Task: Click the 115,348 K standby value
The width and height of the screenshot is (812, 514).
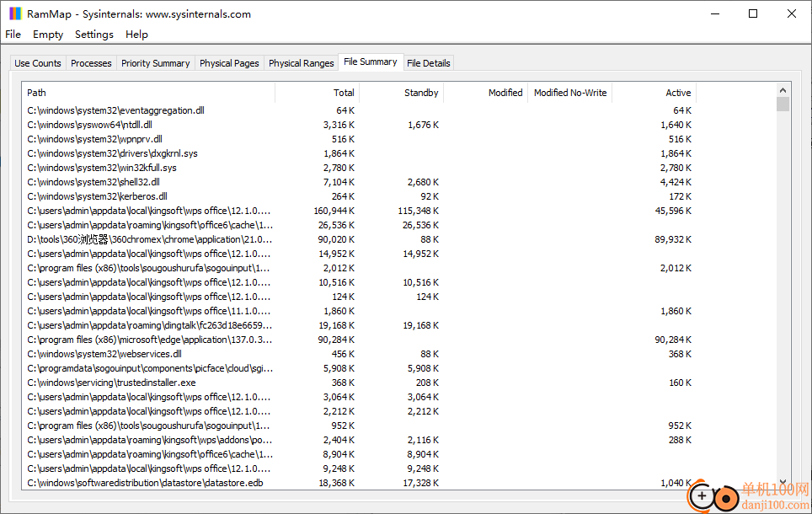Action: coord(418,211)
